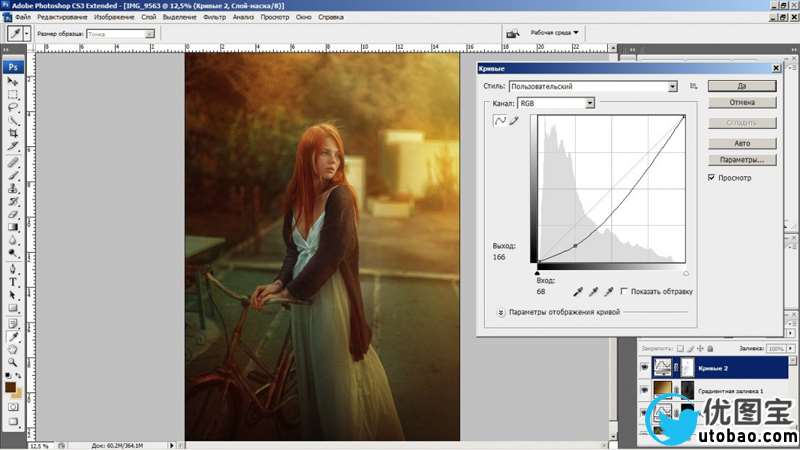Select the Lasso tool
The height and width of the screenshot is (450, 800).
coord(13,108)
